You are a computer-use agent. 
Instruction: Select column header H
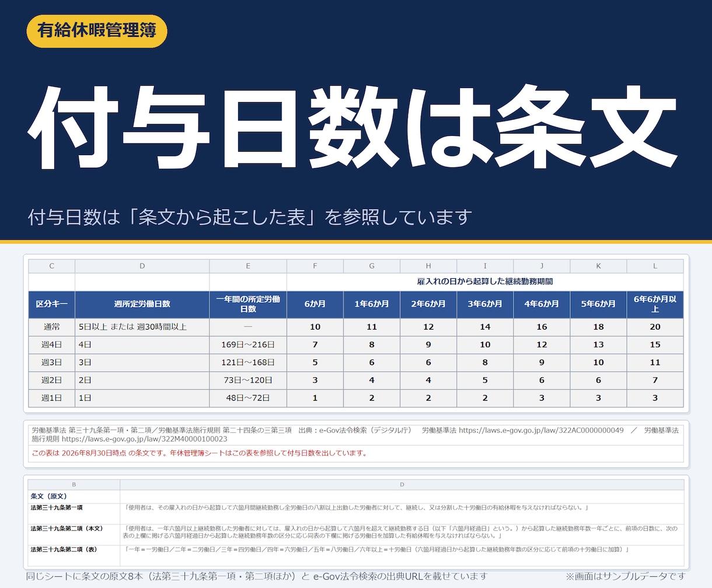click(x=428, y=266)
